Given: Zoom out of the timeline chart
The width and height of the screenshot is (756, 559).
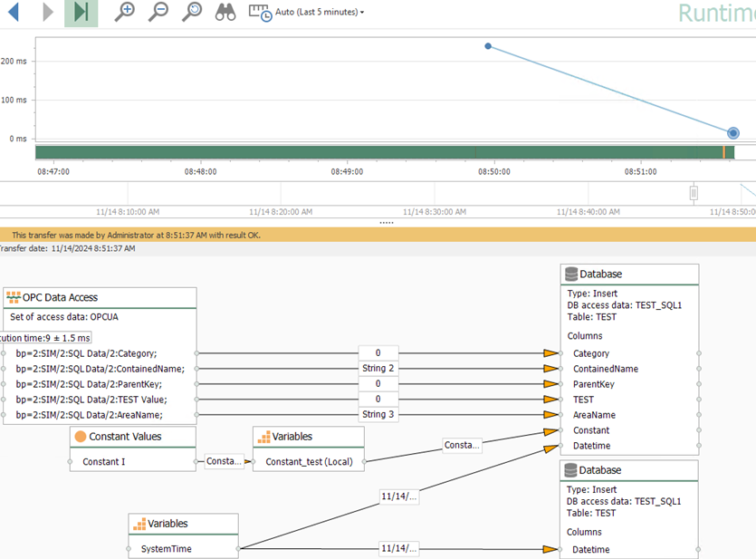Looking at the screenshot, I should 158,13.
